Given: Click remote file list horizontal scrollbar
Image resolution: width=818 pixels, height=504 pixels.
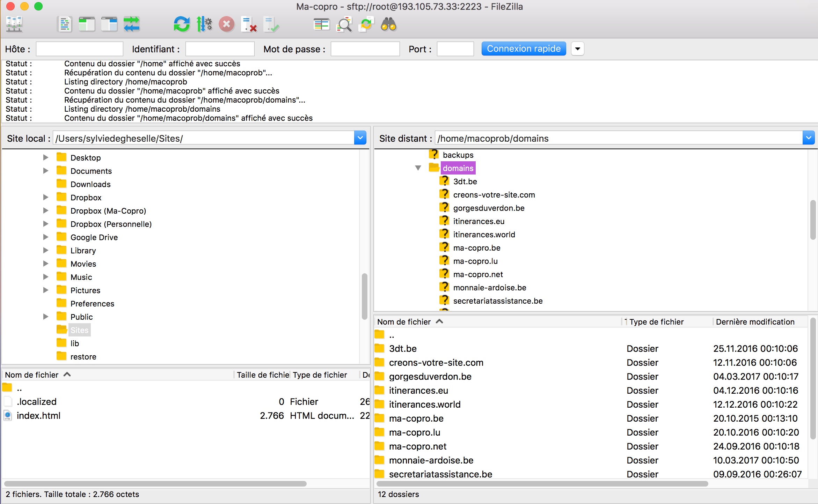Looking at the screenshot, I should [542, 484].
